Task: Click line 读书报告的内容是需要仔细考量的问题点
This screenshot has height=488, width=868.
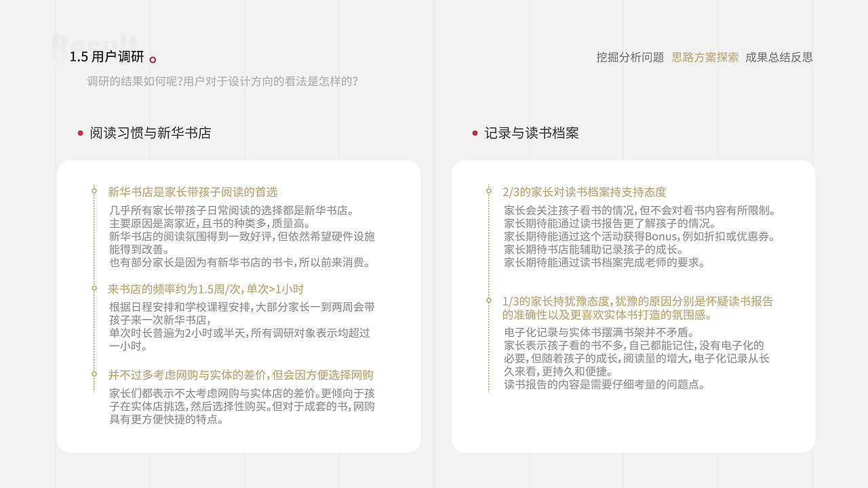Action: [x=604, y=385]
